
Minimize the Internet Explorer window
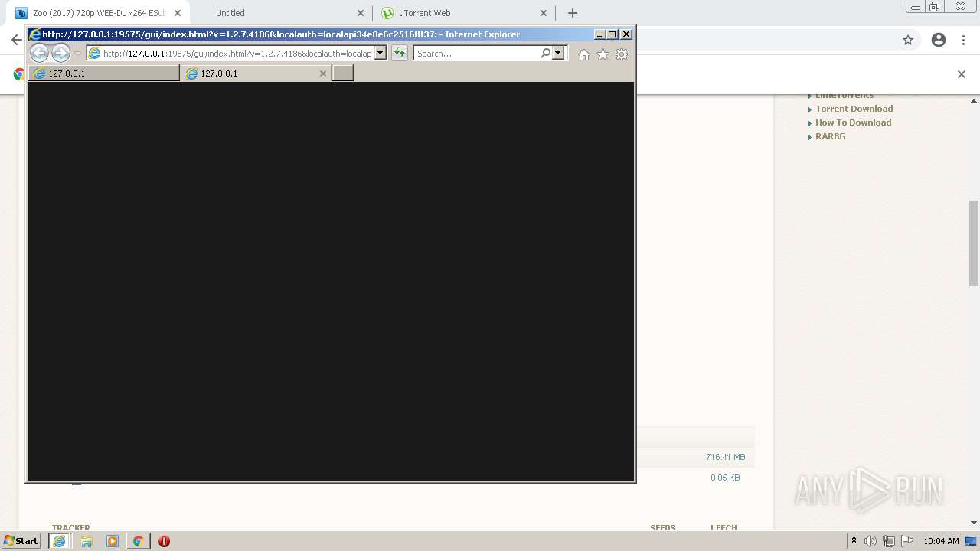[x=599, y=34]
